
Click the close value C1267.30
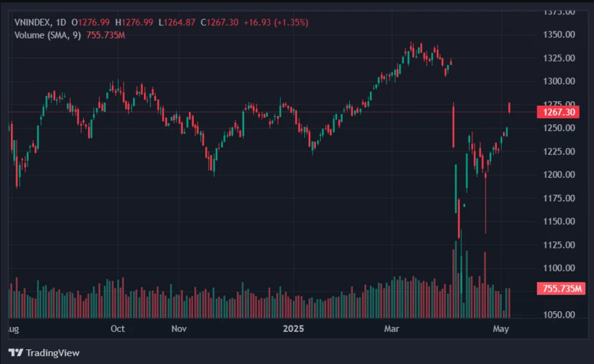pyautogui.click(x=219, y=22)
